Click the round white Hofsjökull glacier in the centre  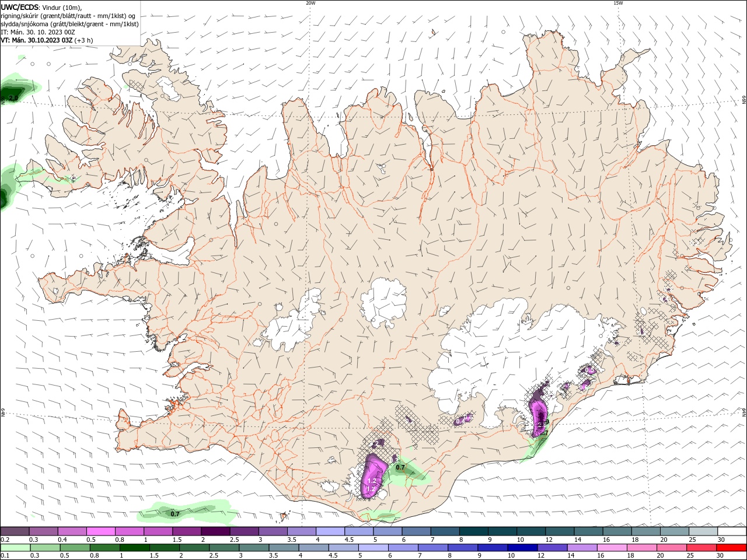coord(383,302)
